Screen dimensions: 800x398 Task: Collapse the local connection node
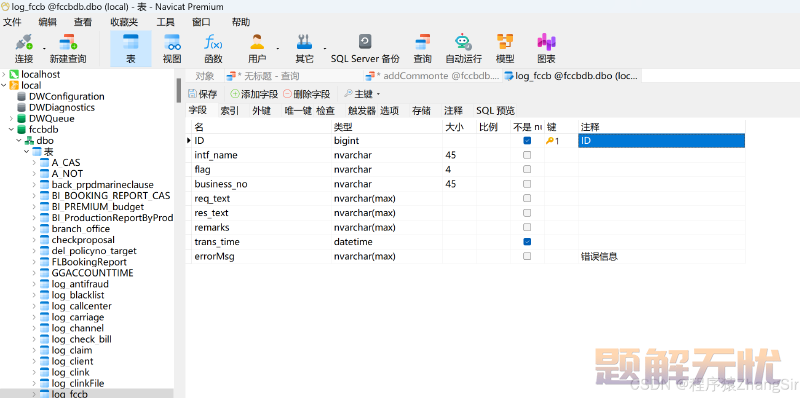4,85
